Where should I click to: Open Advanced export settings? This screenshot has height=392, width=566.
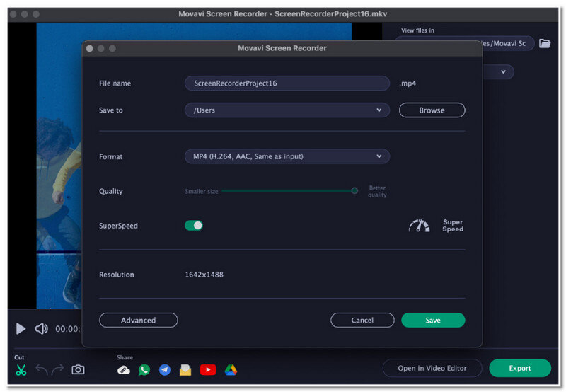coord(138,321)
